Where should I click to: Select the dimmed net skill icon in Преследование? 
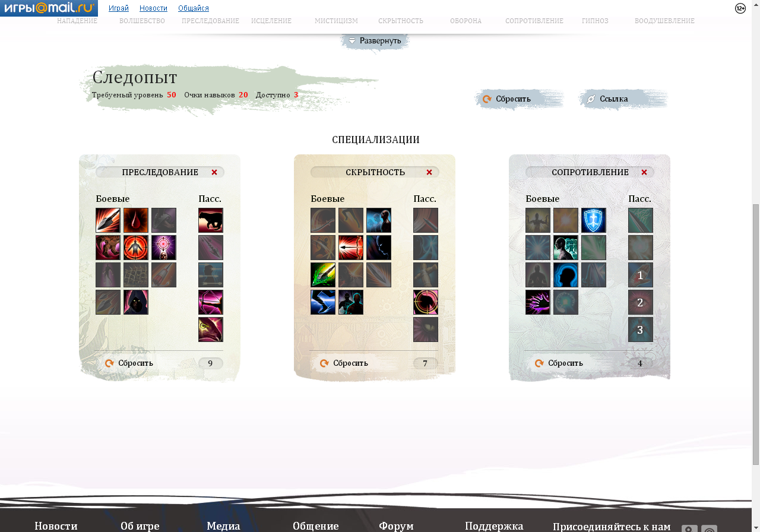point(136,275)
